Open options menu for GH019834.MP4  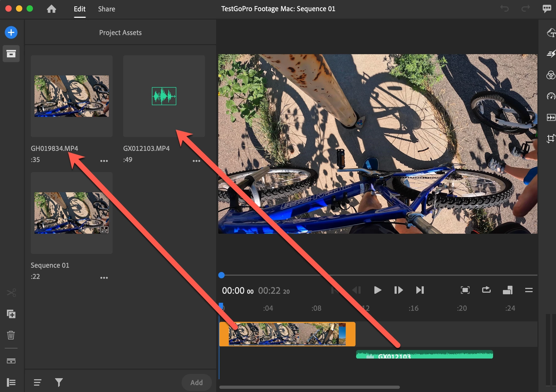click(x=104, y=161)
